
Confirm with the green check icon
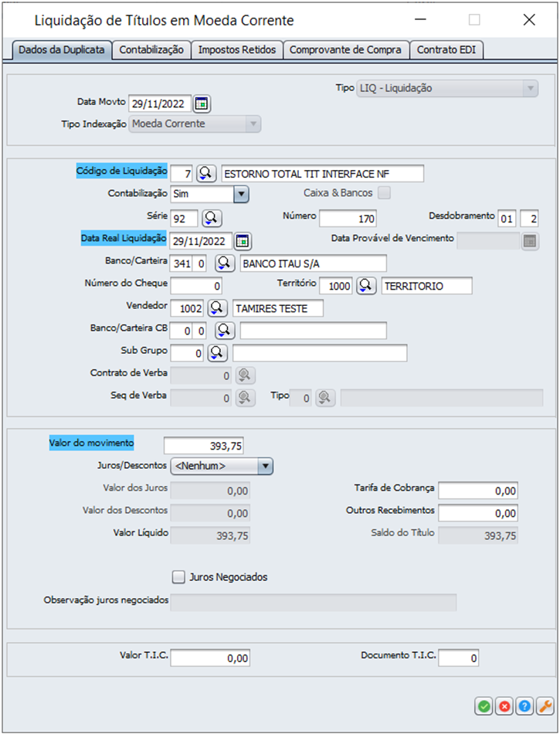(484, 706)
